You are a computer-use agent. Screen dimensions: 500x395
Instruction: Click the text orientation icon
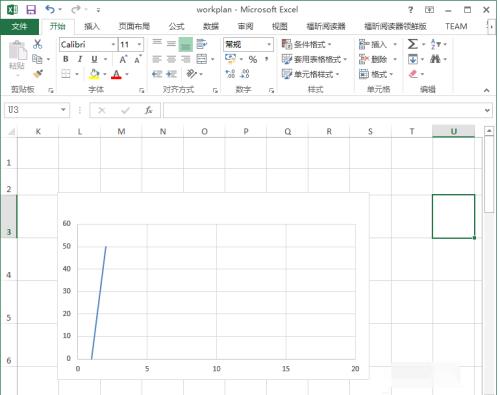(x=192, y=73)
